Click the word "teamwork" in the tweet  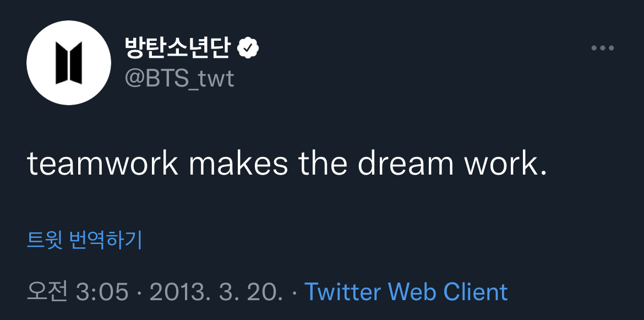point(103,164)
